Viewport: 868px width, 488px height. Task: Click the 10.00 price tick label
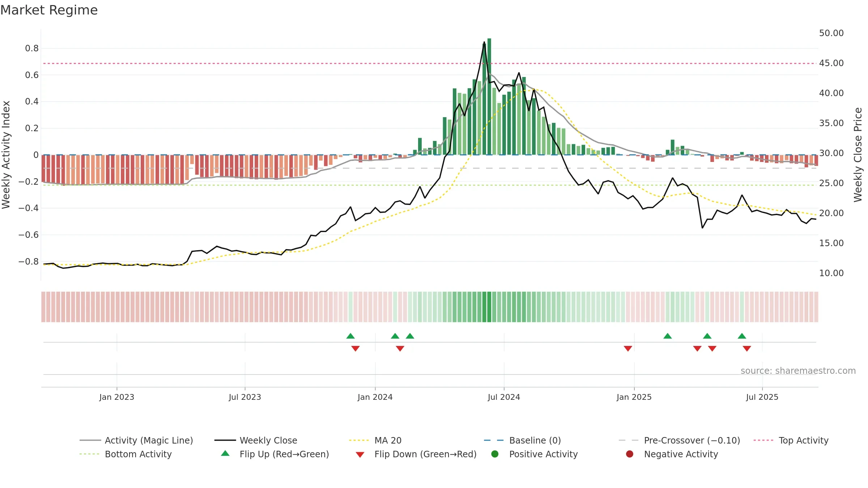click(x=831, y=273)
